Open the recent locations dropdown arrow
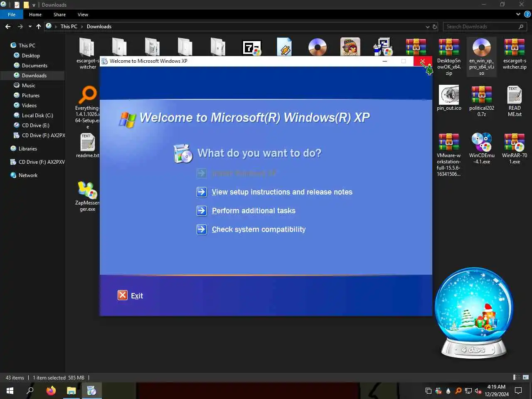 click(30, 27)
